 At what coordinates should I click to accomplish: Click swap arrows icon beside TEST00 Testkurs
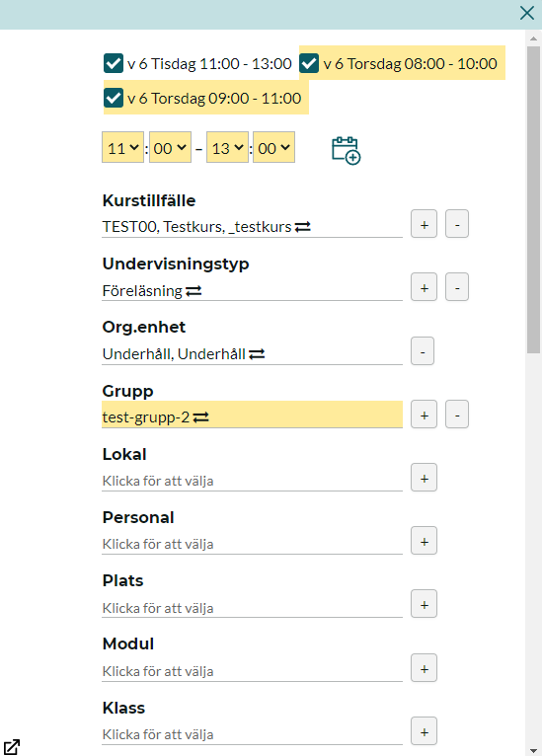(x=303, y=227)
